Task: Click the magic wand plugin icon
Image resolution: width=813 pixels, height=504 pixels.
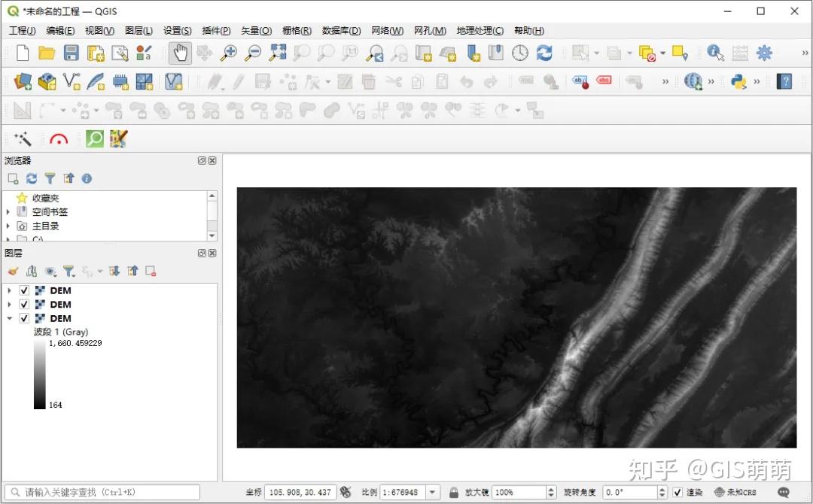Action: tap(23, 138)
